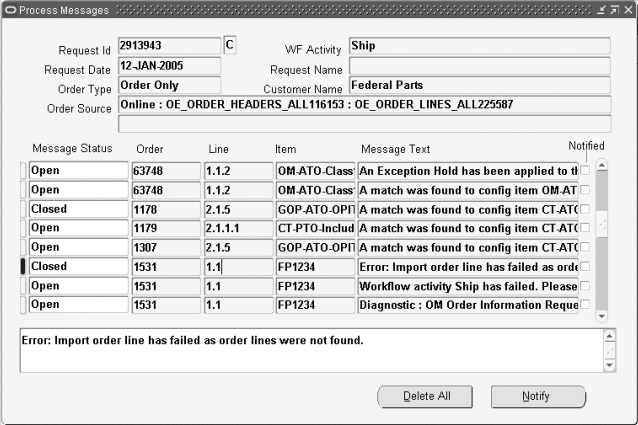The width and height of the screenshot is (638, 425).
Task: Click the status field showing C
Action: [230, 45]
